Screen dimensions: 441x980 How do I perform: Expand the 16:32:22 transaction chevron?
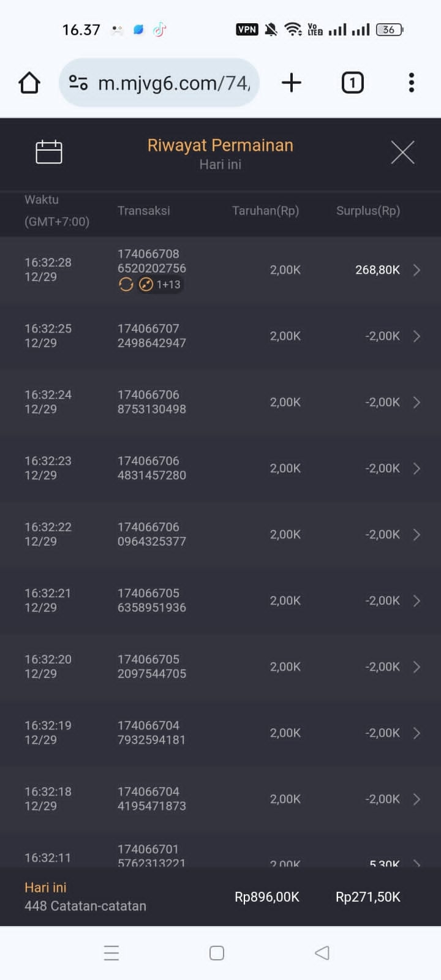click(x=417, y=535)
